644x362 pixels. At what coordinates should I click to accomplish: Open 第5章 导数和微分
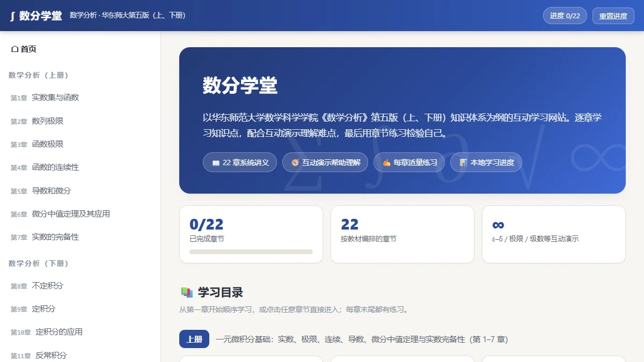pyautogui.click(x=80, y=191)
